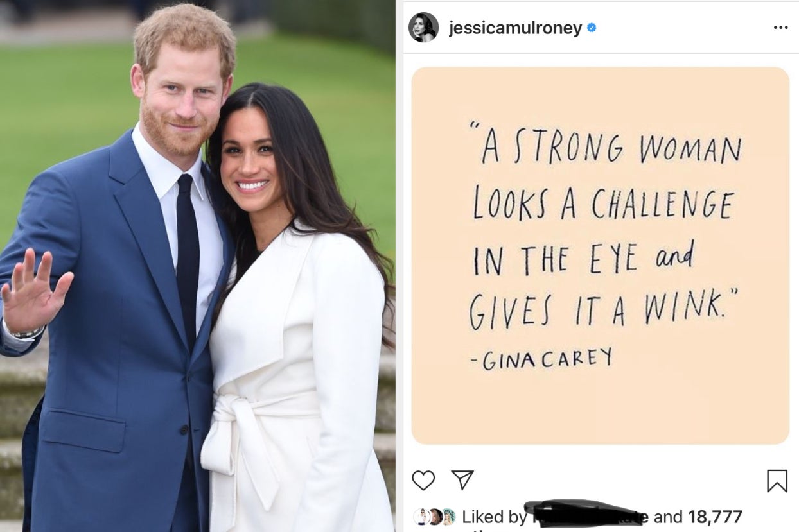
Task: View the 18,777 likes count
Action: pyautogui.click(x=715, y=517)
